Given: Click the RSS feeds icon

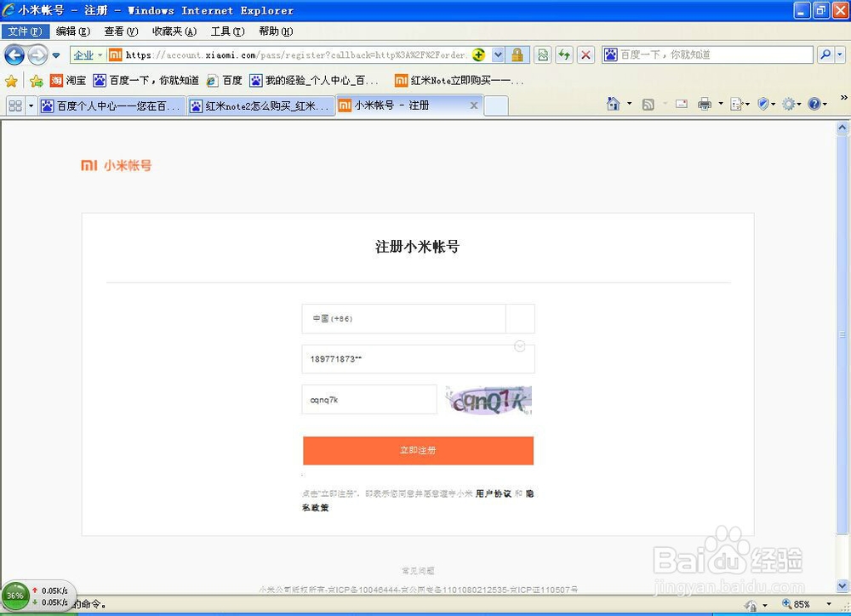Looking at the screenshot, I should 648,104.
